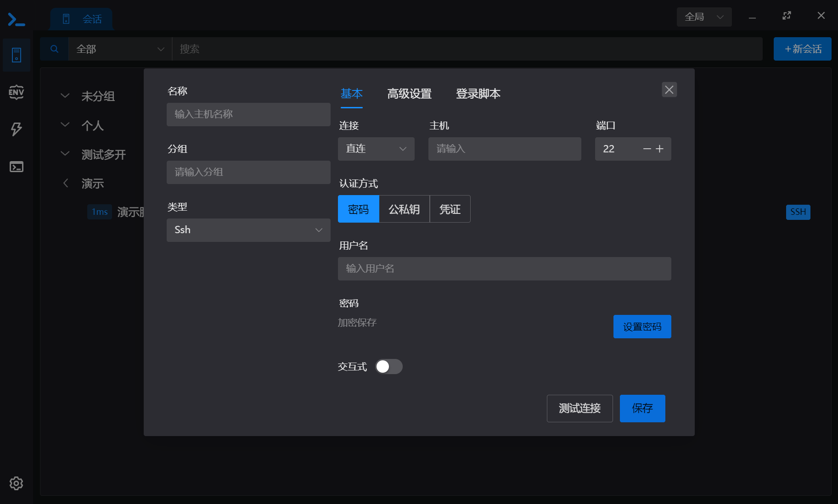Open the sessions sidebar icon
This screenshot has width=838, height=504.
pyautogui.click(x=17, y=55)
